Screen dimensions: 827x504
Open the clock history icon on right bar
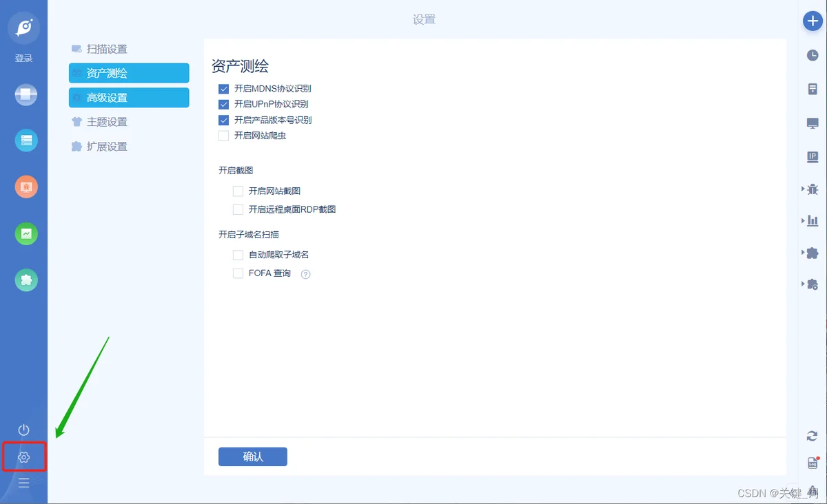tap(813, 55)
